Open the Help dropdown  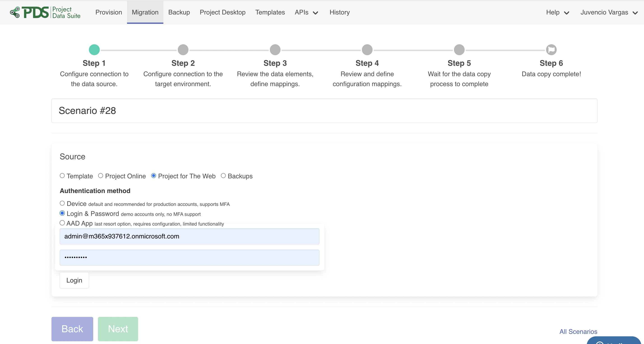click(557, 12)
